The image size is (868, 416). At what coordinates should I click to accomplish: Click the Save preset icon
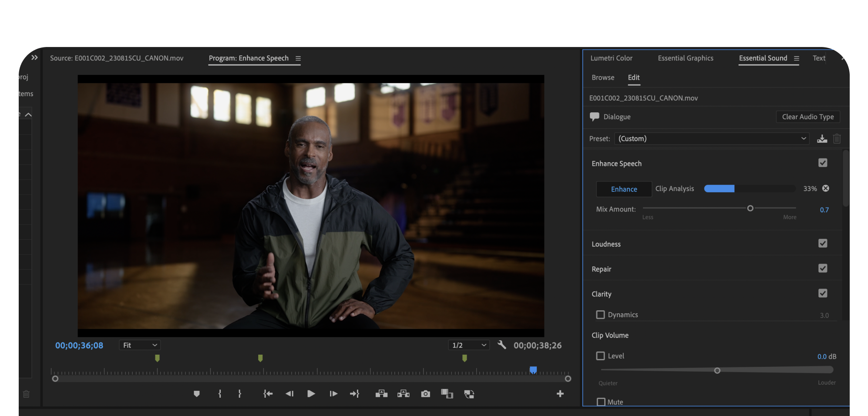[822, 139]
